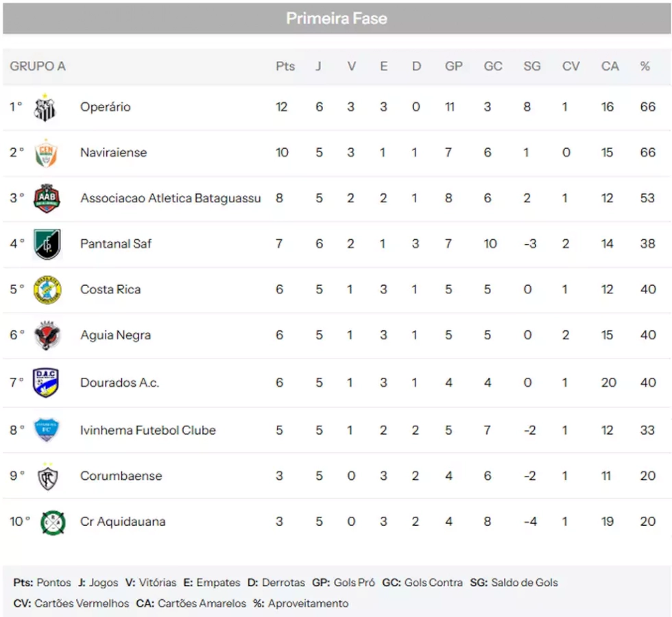Screen dimensions: 672x617
Task: Open the Corumbaense team crest
Action: pyautogui.click(x=47, y=476)
